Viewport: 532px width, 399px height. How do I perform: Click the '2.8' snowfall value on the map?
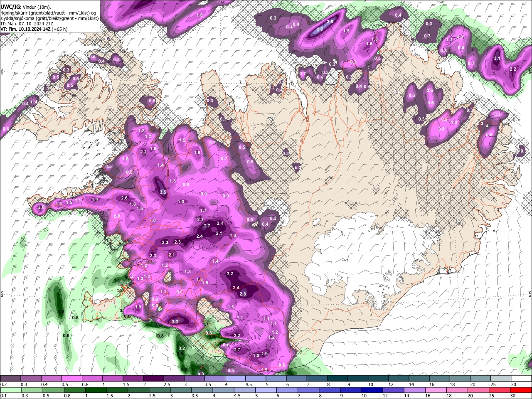point(243,294)
